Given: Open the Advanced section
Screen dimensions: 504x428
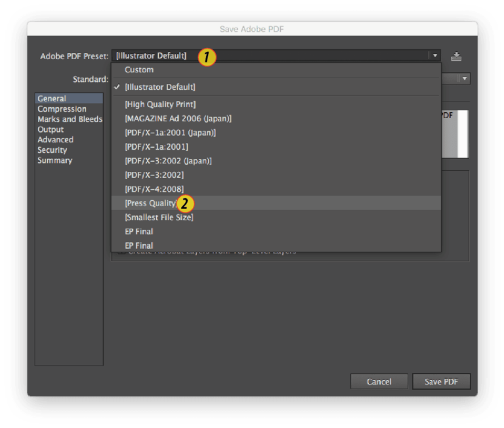Looking at the screenshot, I should tap(55, 140).
